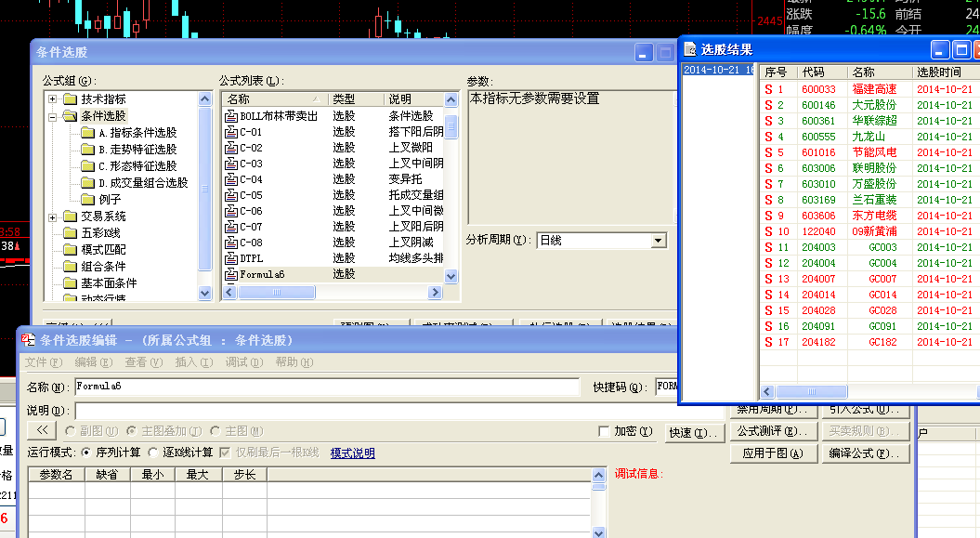Open the 编辑(E) menu
Image resolution: width=980 pixels, height=538 pixels.
click(93, 362)
